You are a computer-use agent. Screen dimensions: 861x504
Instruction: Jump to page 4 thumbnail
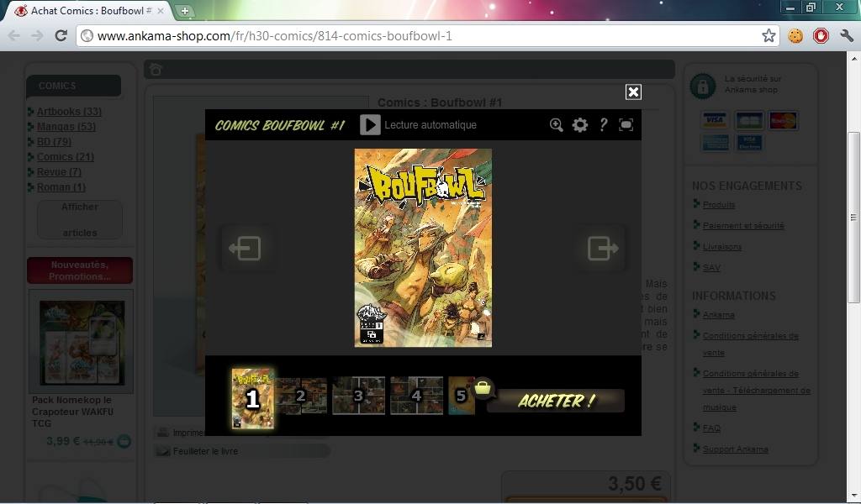coord(416,396)
